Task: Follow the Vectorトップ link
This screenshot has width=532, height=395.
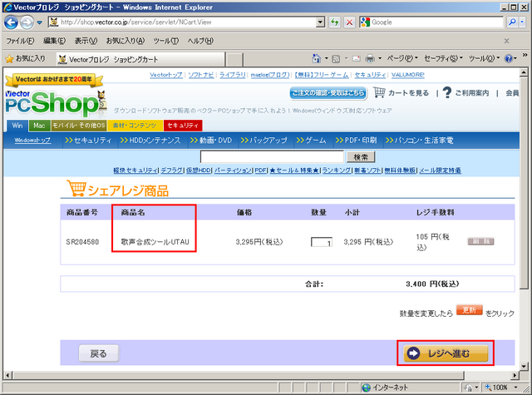Action: 166,75
